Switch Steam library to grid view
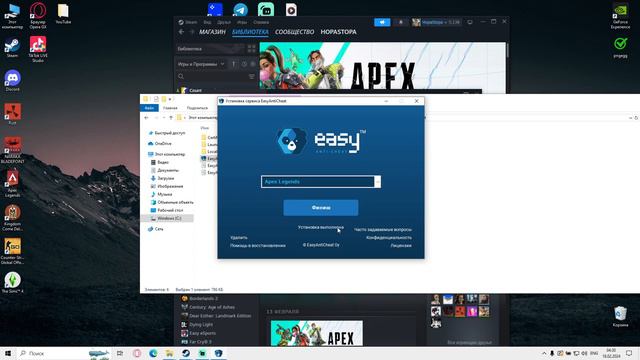Viewport: 640px width, 360px height. pyautogui.click(x=251, y=49)
